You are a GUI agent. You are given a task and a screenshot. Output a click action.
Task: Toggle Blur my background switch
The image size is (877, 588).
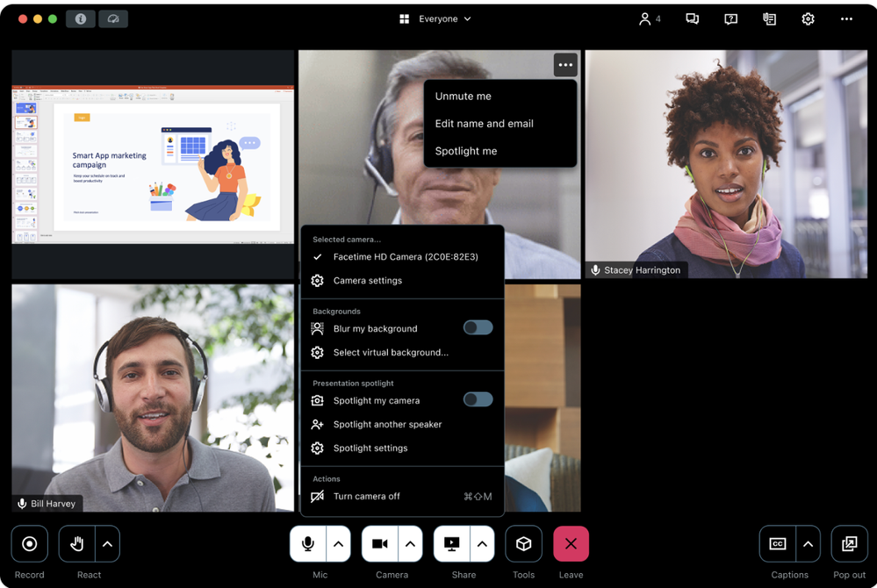(x=478, y=327)
